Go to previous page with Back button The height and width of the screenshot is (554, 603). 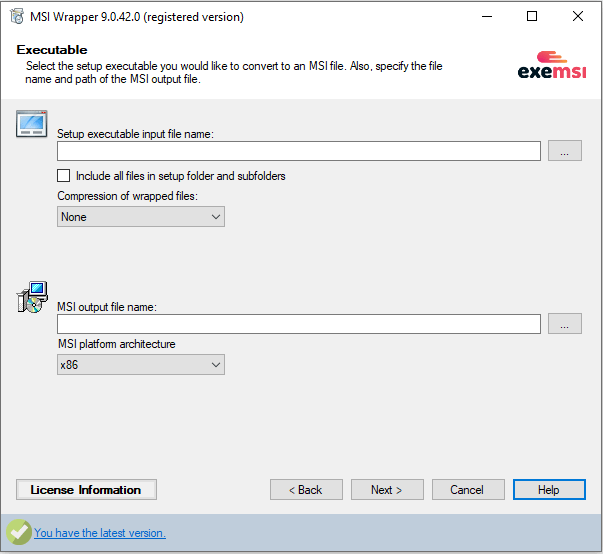click(306, 490)
